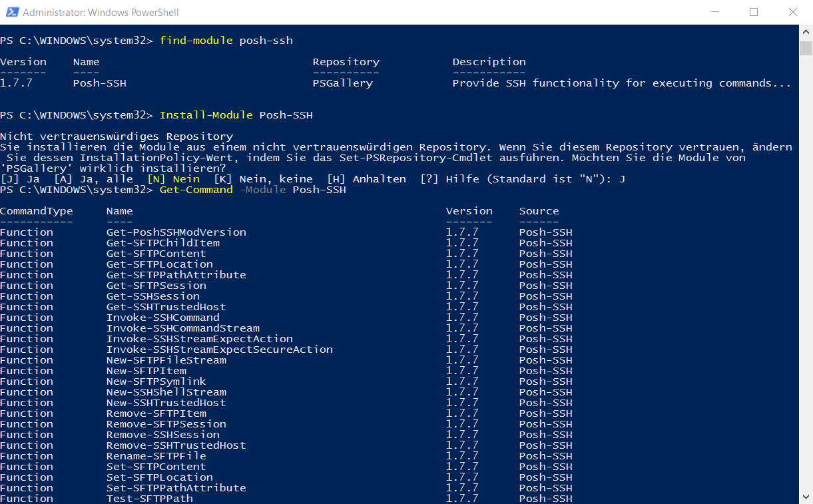Click New-SFTPSymlink function name

pos(156,381)
